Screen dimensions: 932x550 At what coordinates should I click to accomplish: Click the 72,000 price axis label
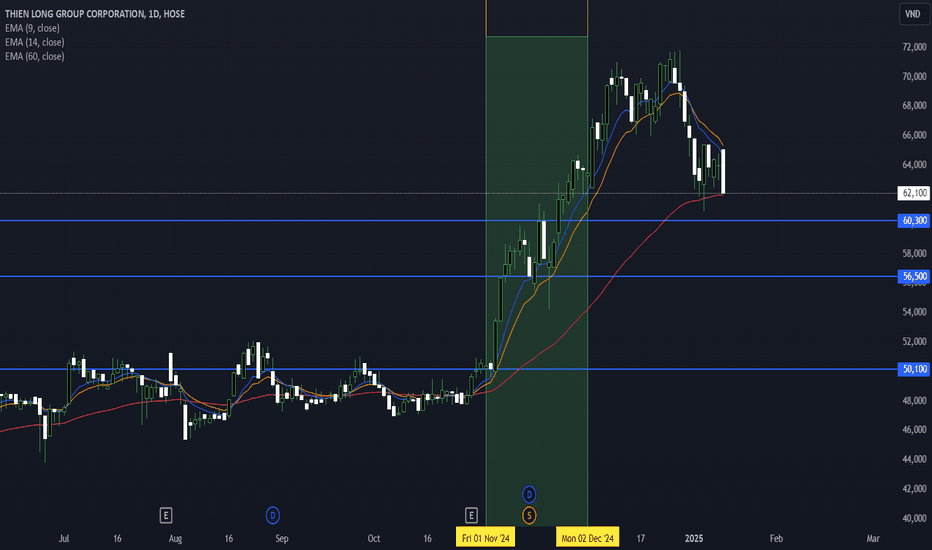click(914, 47)
